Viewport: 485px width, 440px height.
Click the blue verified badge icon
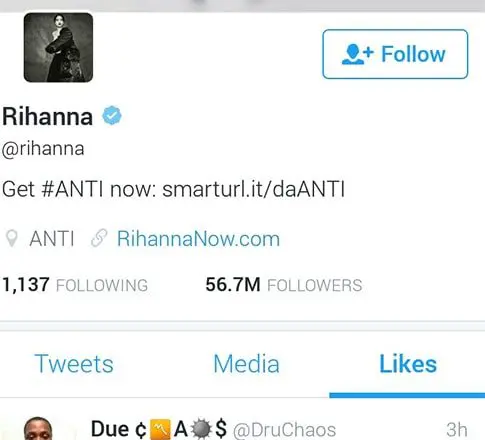coord(112,116)
